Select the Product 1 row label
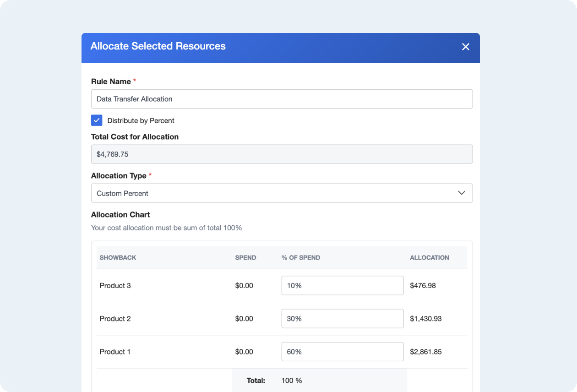The image size is (577, 392). (115, 352)
